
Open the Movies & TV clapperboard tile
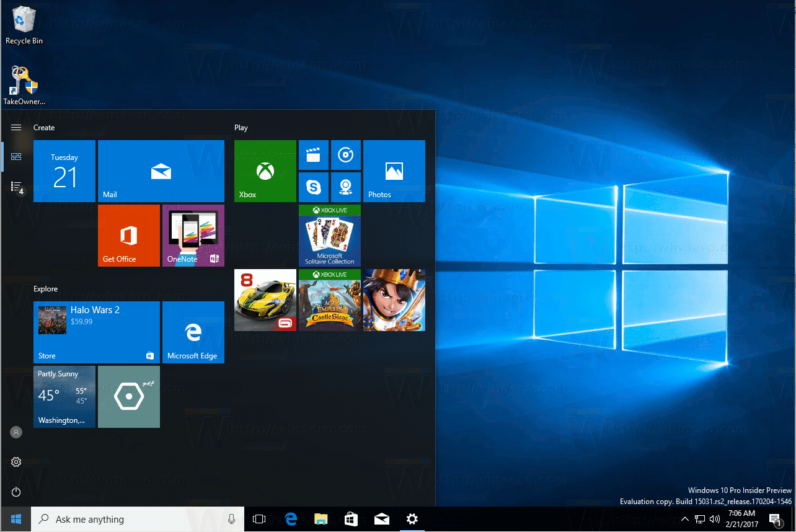pos(314,155)
